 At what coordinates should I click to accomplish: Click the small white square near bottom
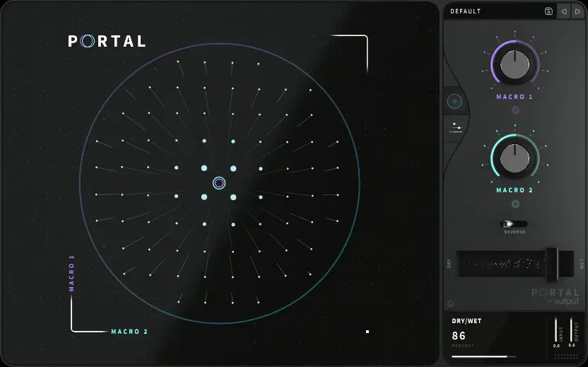(x=367, y=332)
